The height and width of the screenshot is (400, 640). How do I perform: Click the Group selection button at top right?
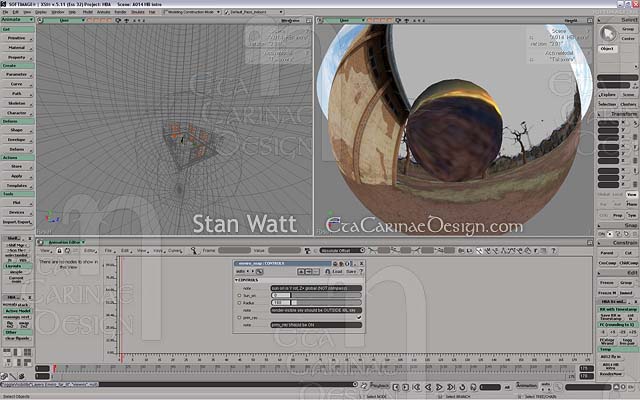[628, 29]
